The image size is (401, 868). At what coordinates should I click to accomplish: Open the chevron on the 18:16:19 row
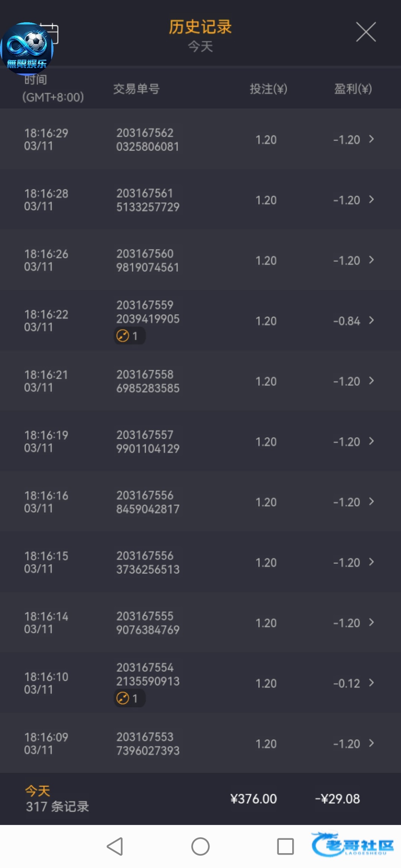coord(371,441)
